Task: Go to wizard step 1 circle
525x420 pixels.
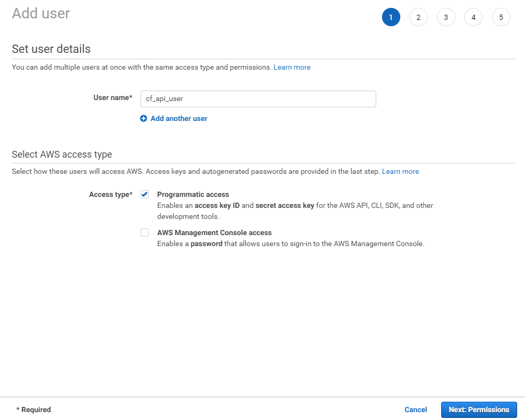Action: pyautogui.click(x=391, y=17)
